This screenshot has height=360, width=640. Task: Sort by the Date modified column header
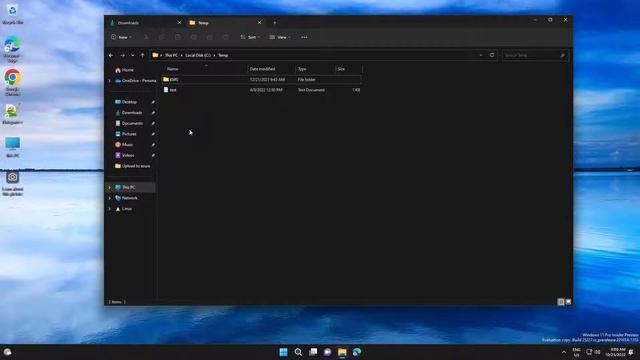click(271, 69)
